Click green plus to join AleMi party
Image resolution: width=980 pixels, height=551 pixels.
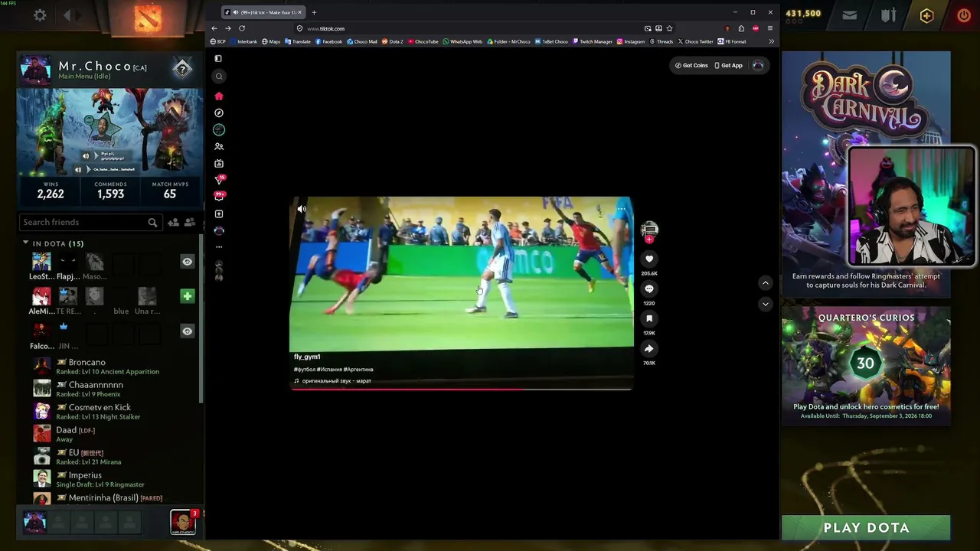click(187, 296)
